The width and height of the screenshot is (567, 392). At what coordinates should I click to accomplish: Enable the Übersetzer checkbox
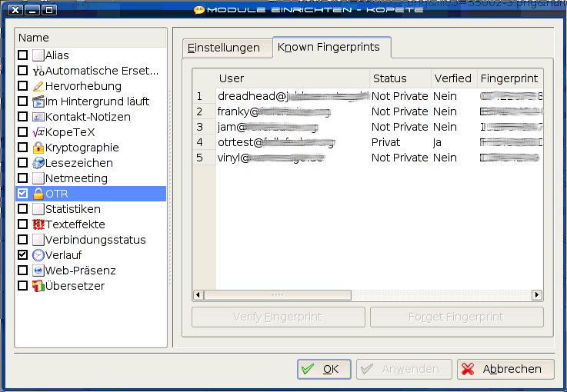point(23,286)
